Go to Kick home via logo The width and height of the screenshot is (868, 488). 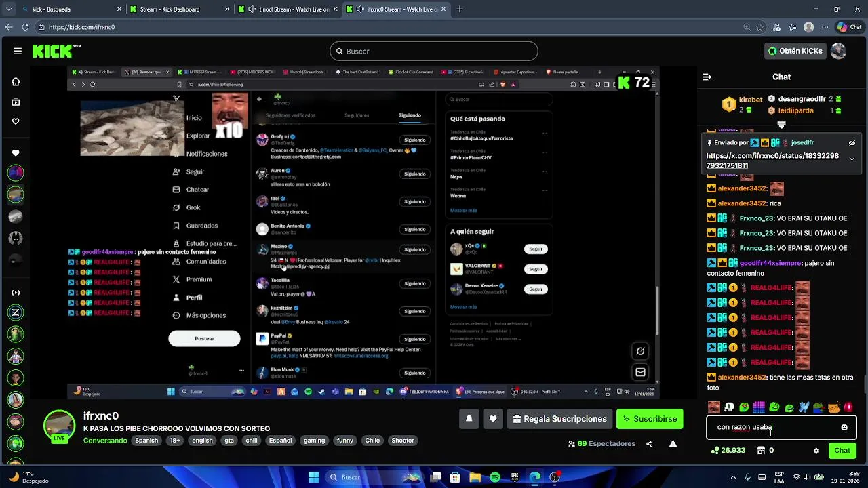(57, 51)
